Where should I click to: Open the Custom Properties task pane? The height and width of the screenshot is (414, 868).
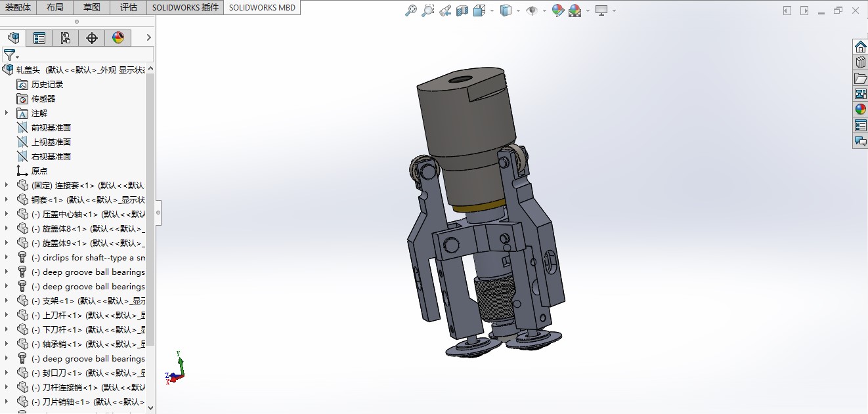(x=860, y=125)
